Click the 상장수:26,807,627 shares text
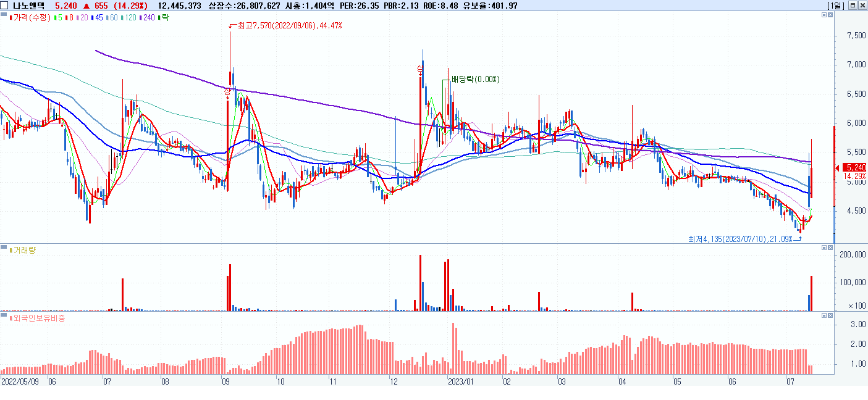 (x=245, y=6)
